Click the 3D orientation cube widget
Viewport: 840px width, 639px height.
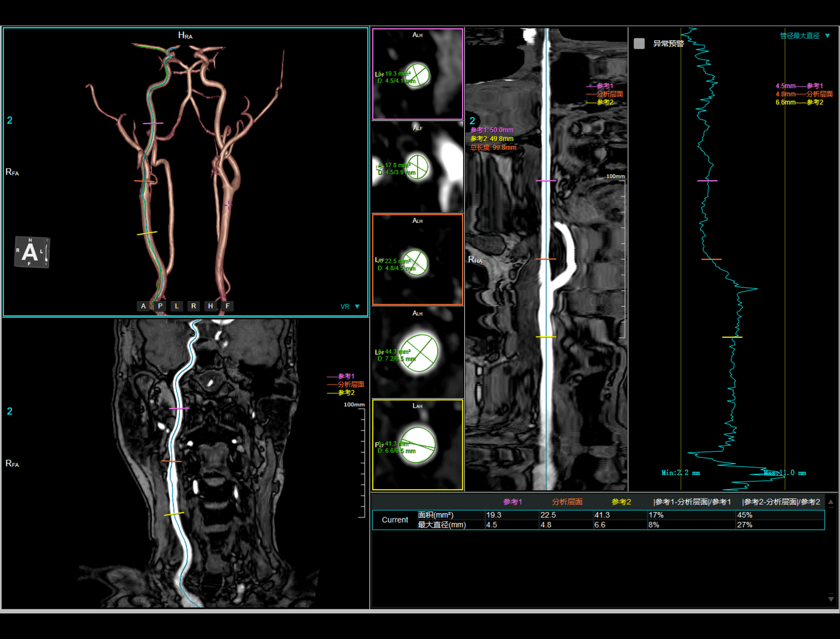31,251
